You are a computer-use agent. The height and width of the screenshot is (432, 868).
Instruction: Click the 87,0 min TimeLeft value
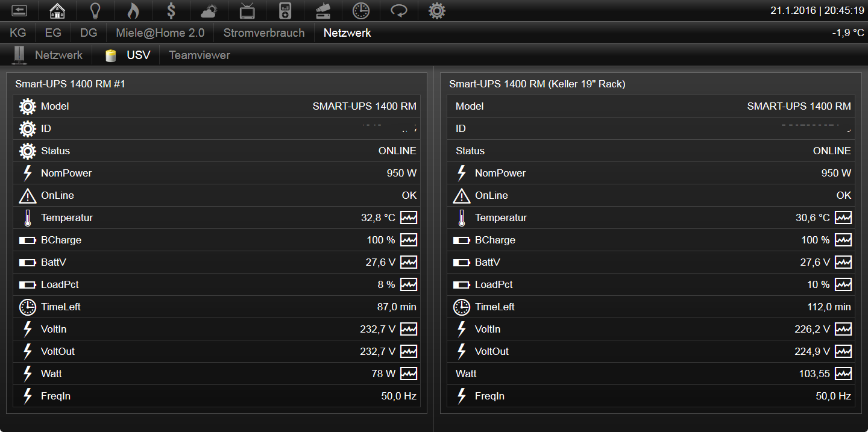coord(397,307)
